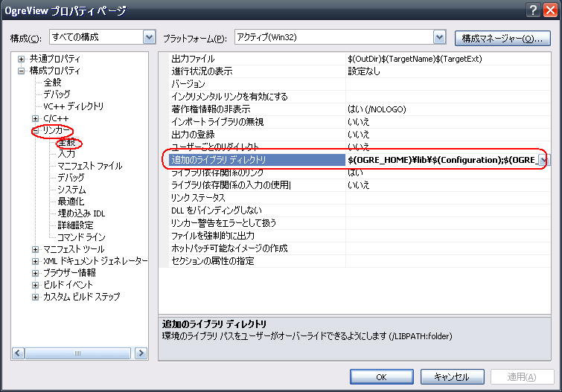Click the 構成マネージャー button
Screen dimensions: 562x392
(x=502, y=38)
